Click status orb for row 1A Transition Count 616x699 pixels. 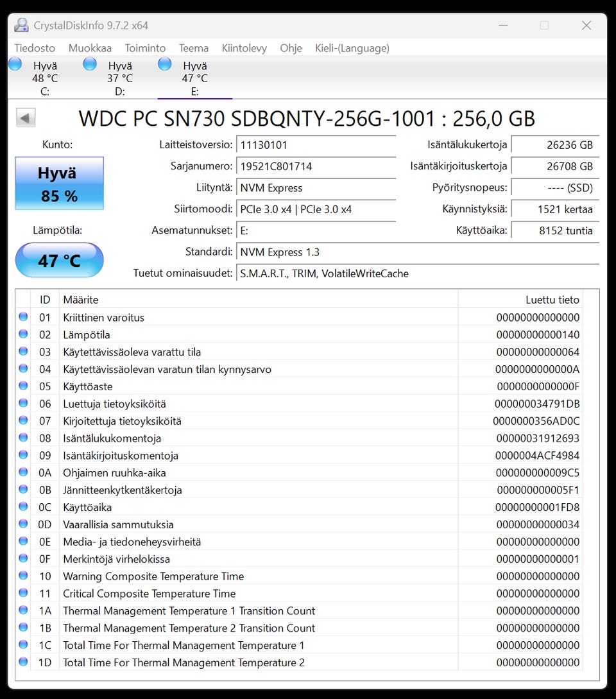pyautogui.click(x=23, y=610)
